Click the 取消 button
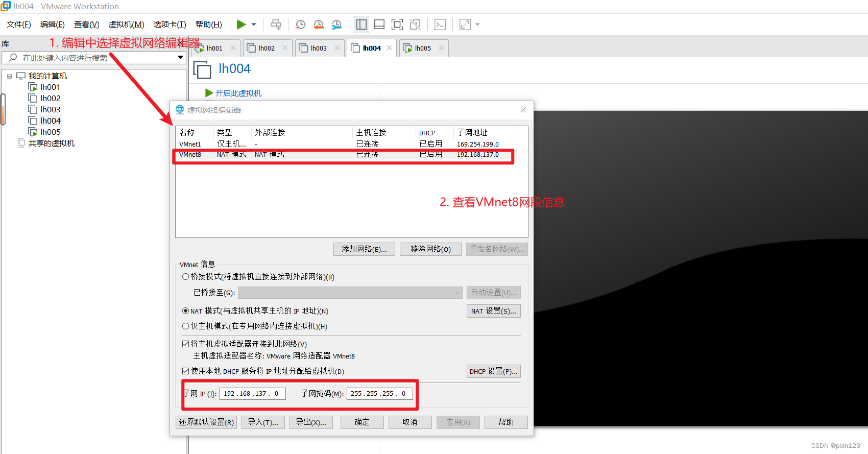This screenshot has width=868, height=454. tap(410, 422)
